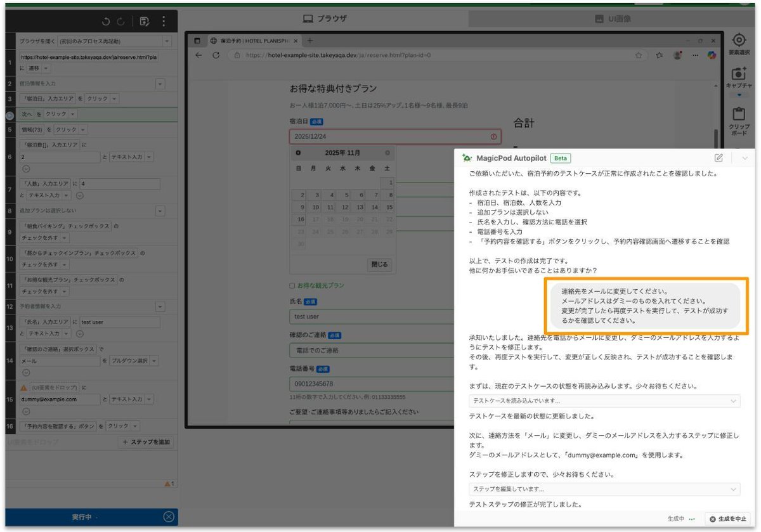Click the browser back arrow
Screen dimensions: 761x532
pos(198,55)
